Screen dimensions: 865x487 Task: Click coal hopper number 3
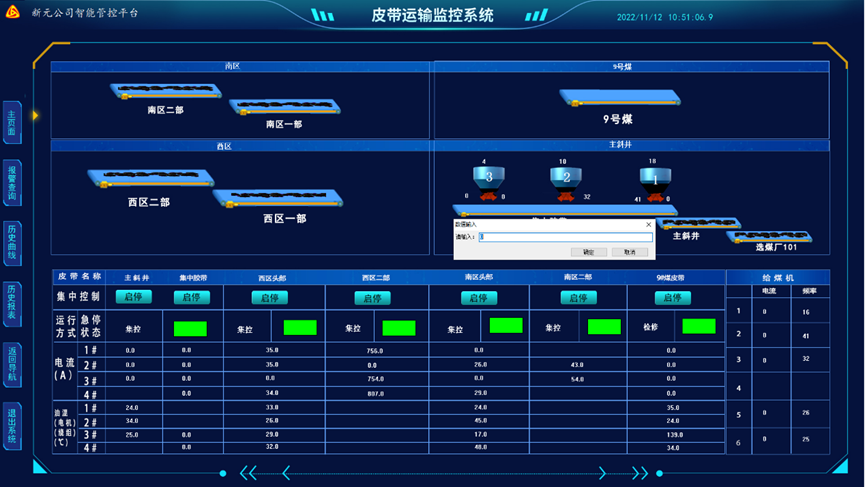point(489,178)
